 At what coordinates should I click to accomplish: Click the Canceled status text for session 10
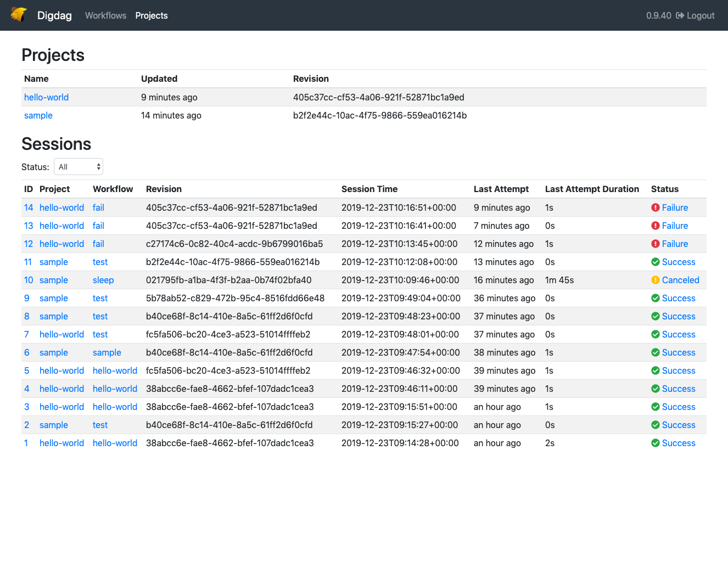tap(681, 280)
